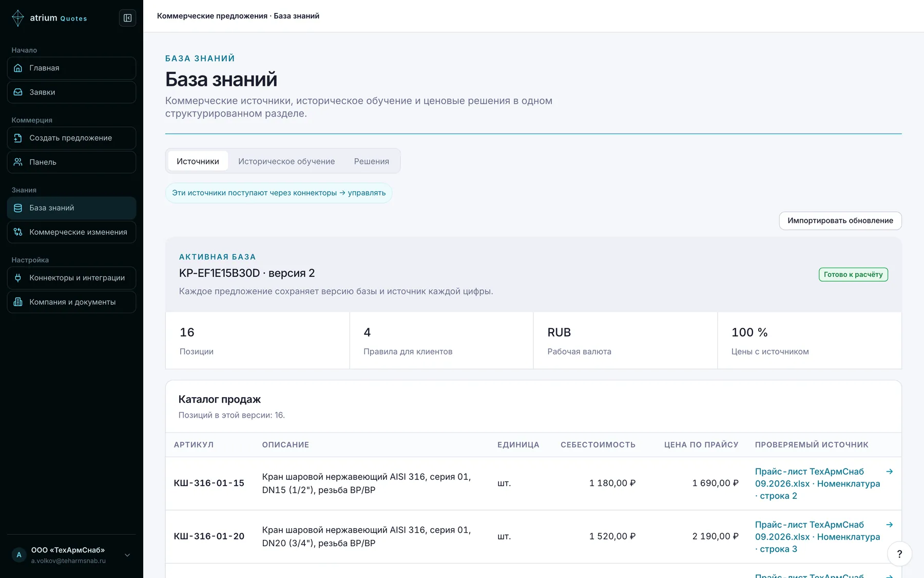This screenshot has height=578, width=924.
Task: Click the heading KP-EF1E15B30D · версия 2
Action: pos(247,273)
